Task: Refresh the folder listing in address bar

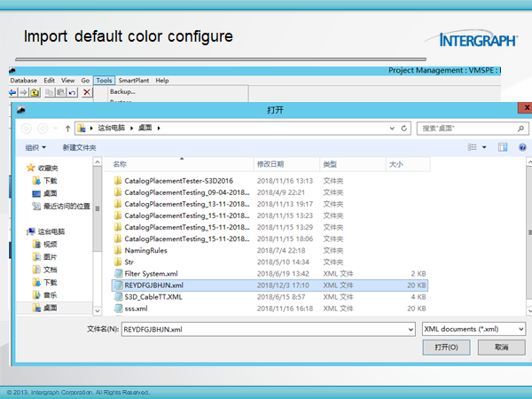Action: (x=403, y=129)
